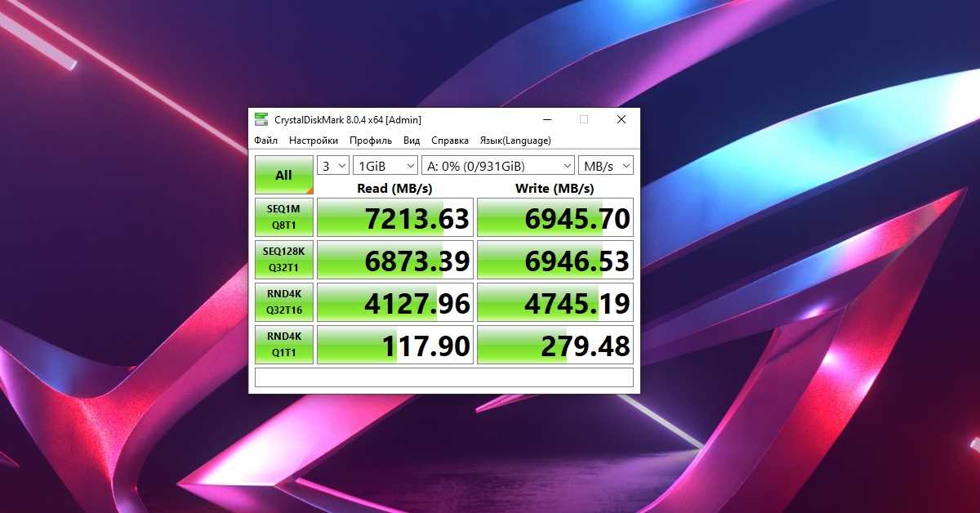The width and height of the screenshot is (980, 513).
Task: Minimize the CrystalDiskMark window
Action: click(x=546, y=119)
